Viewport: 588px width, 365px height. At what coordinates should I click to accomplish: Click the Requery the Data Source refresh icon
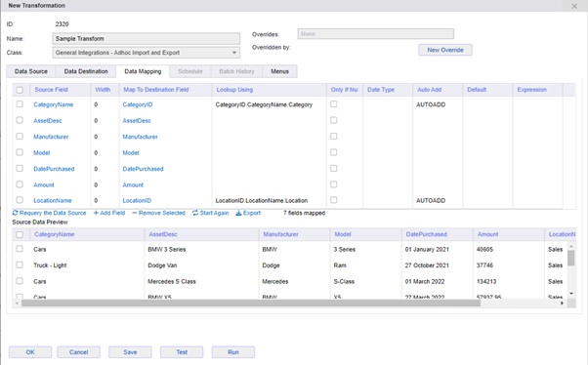click(x=15, y=213)
